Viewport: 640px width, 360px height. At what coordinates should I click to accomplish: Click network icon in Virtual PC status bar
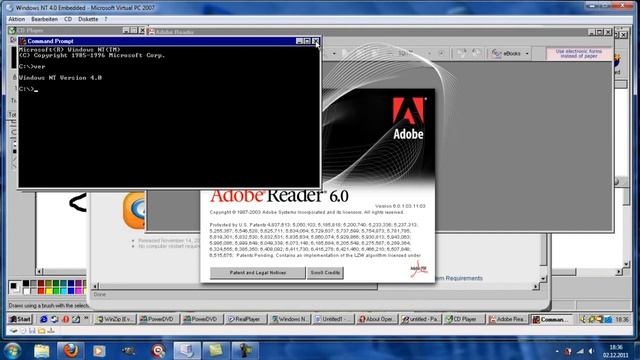pyautogui.click(x=51, y=331)
